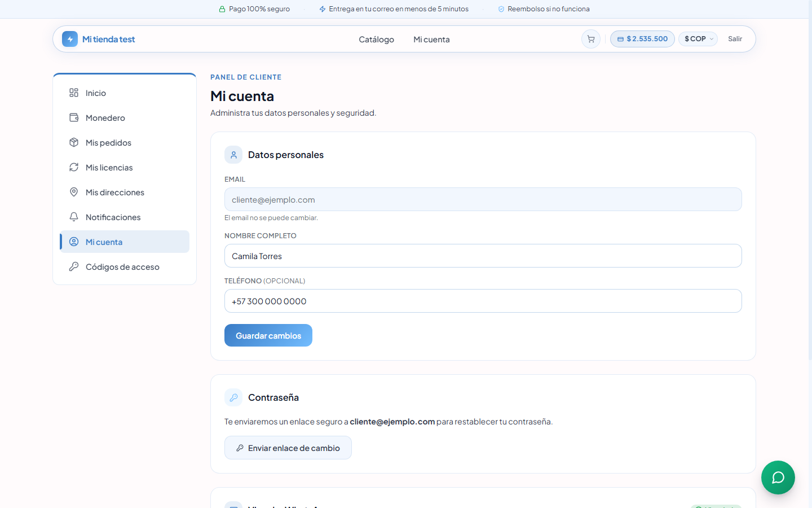Click the shield icon beside Reembolso

(x=501, y=9)
